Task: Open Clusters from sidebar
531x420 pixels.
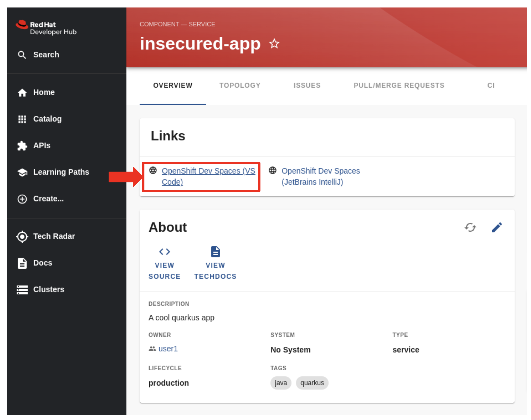Action: coord(49,289)
